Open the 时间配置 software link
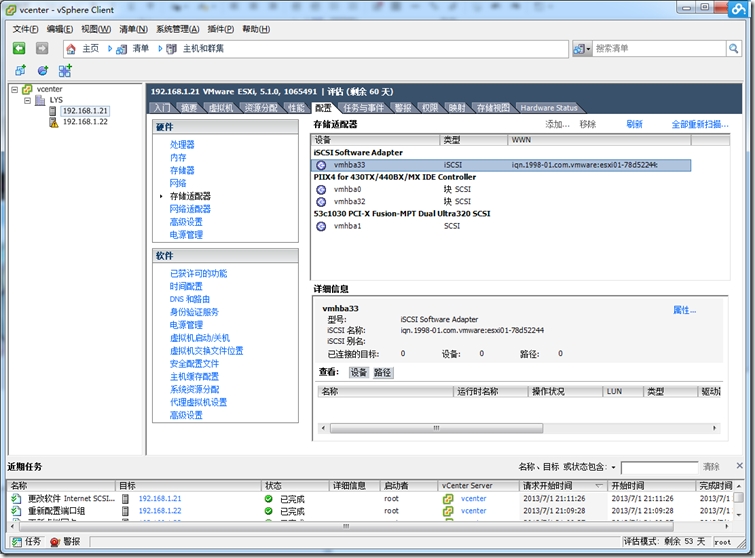755x558 pixels. pos(186,286)
